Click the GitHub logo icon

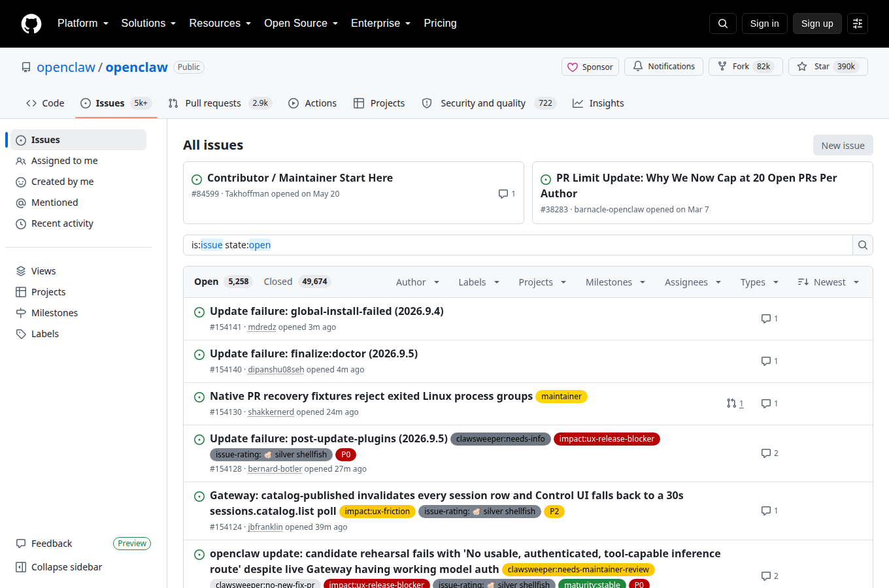point(31,24)
